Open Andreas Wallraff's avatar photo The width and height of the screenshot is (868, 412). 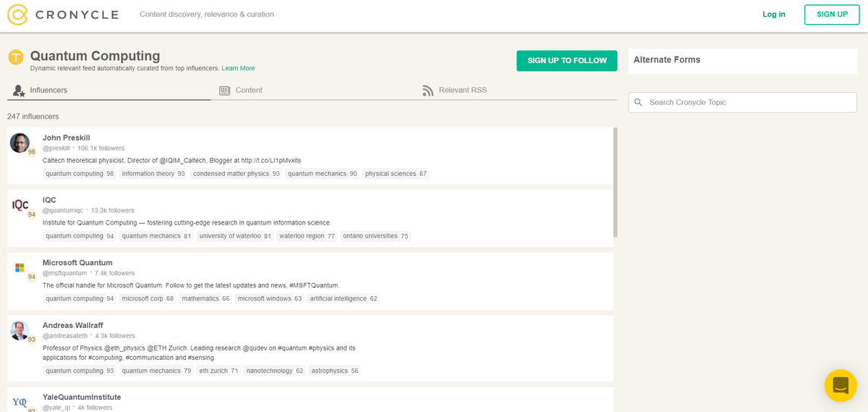[20, 330]
